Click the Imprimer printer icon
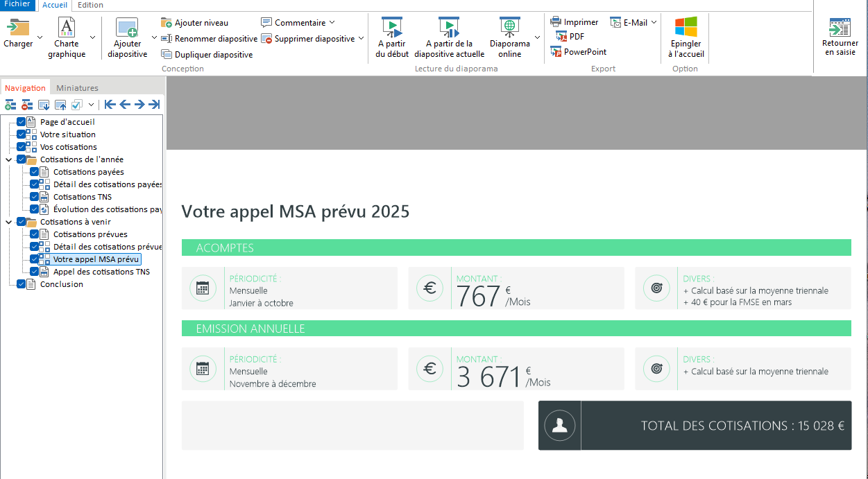The height and width of the screenshot is (479, 868). click(x=556, y=22)
